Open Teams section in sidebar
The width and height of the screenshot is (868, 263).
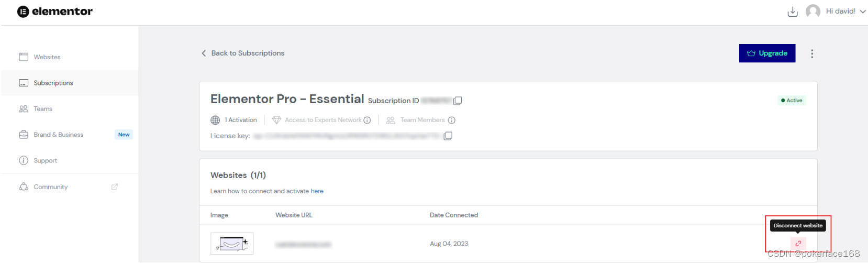43,109
